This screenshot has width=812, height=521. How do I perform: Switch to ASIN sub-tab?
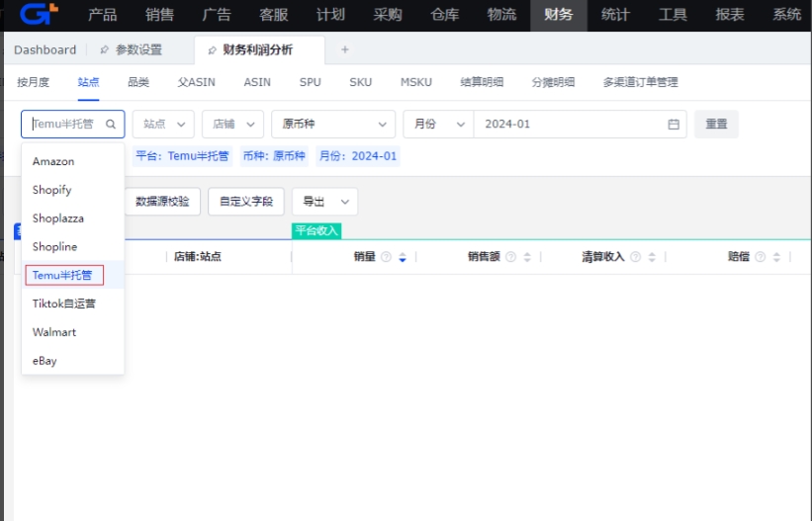tap(257, 82)
